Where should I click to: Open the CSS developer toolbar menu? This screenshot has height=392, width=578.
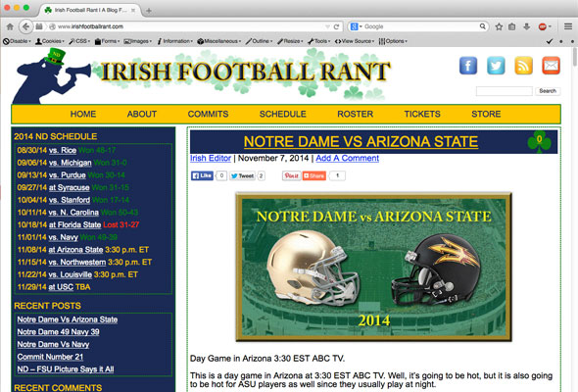(x=79, y=41)
